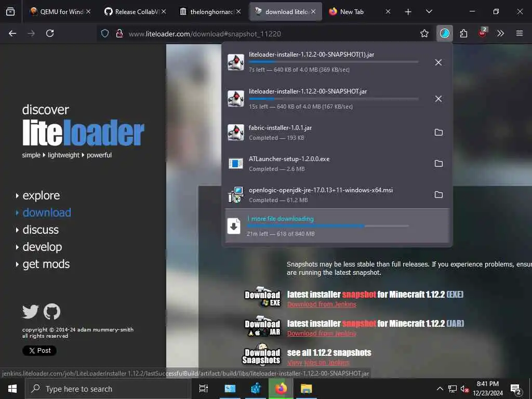Bookmark this page with star icon

point(424,33)
